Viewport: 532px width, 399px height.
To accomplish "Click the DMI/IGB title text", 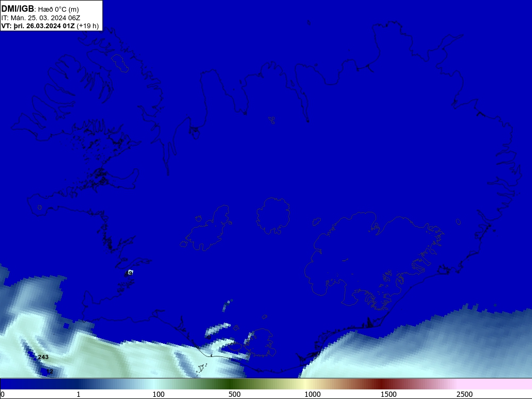I will click(x=18, y=9).
